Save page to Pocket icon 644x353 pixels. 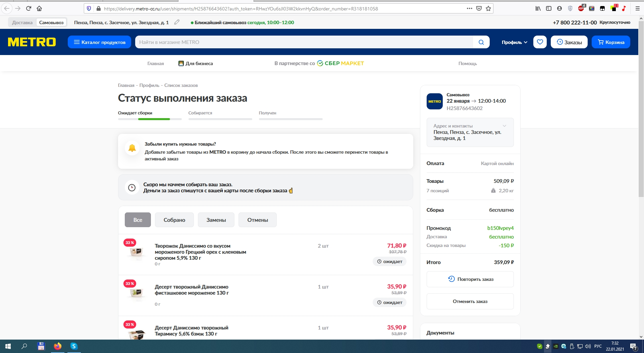(x=479, y=8)
